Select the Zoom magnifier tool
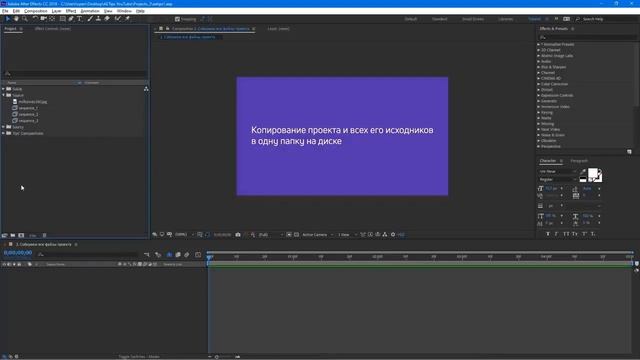This screenshot has width=640, height=360. (x=25, y=19)
